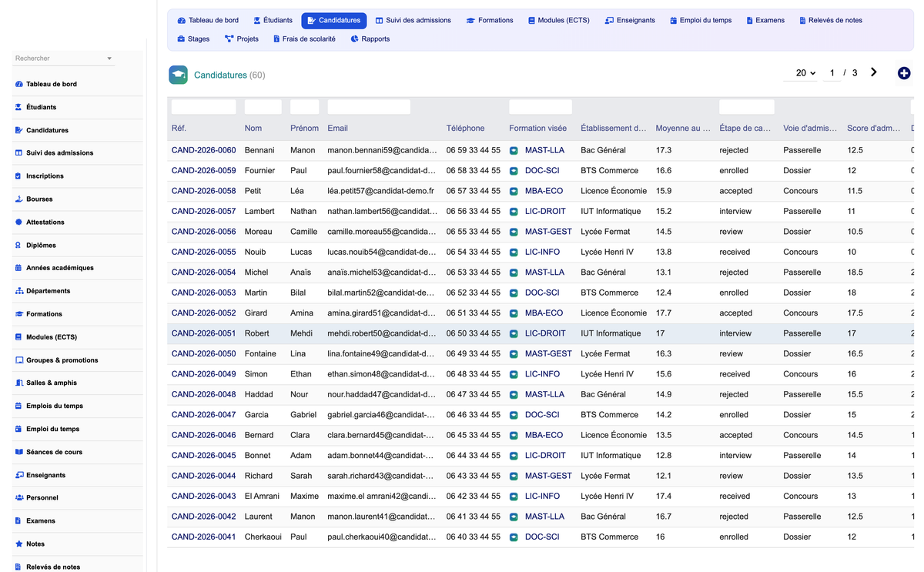Open candidature CAND-2026-0051 link
This screenshot has height=572, width=924.
coord(203,333)
